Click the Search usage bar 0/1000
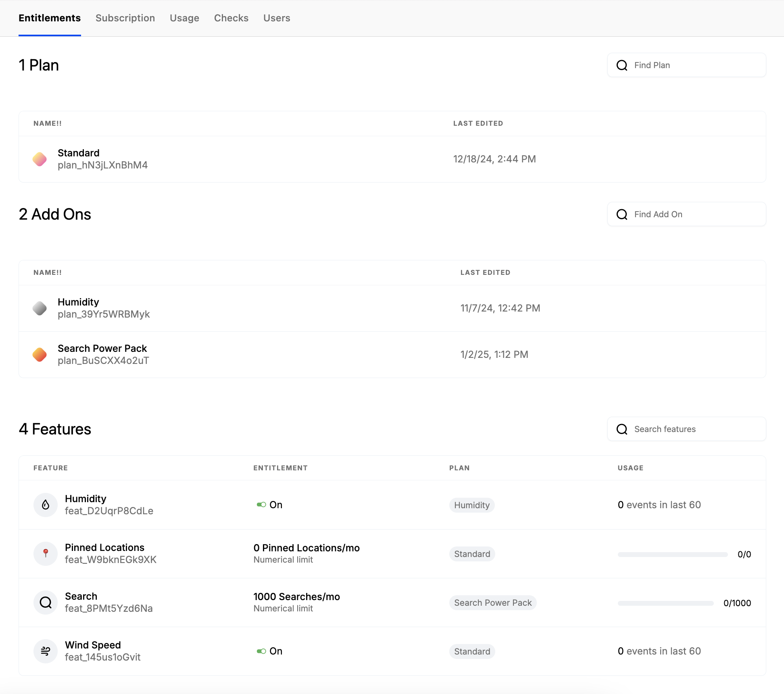Viewport: 784px width, 694px height. tap(665, 603)
